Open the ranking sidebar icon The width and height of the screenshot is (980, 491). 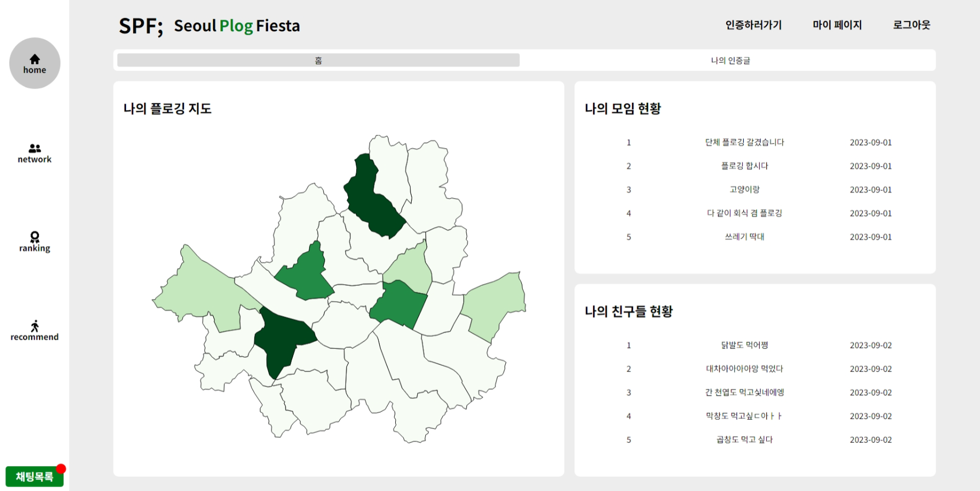tap(35, 242)
